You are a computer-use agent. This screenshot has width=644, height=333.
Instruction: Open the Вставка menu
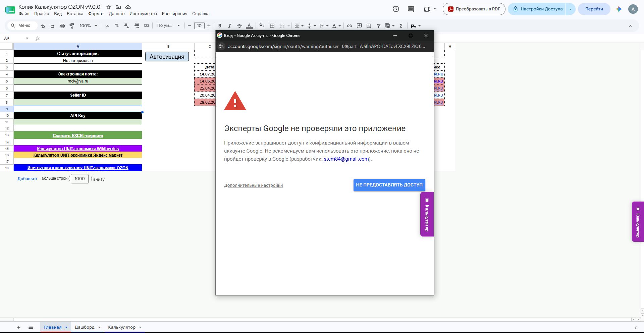(x=75, y=14)
